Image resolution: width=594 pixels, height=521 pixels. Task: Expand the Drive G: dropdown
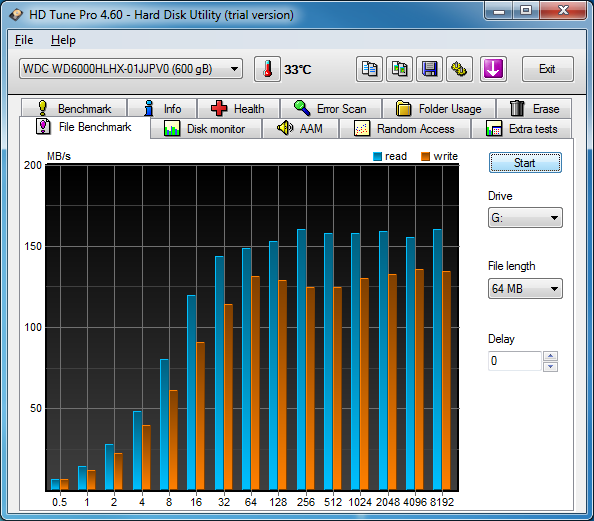[525, 218]
